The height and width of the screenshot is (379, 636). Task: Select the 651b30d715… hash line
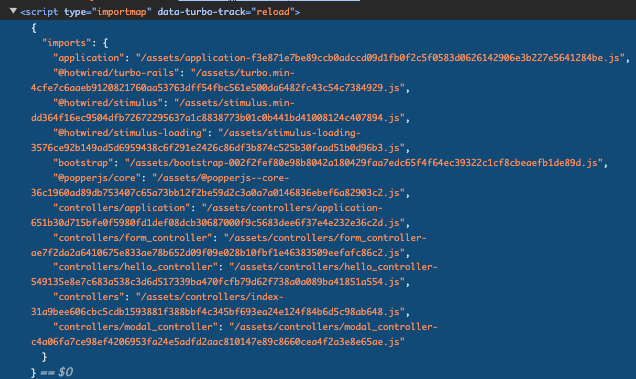[218, 223]
